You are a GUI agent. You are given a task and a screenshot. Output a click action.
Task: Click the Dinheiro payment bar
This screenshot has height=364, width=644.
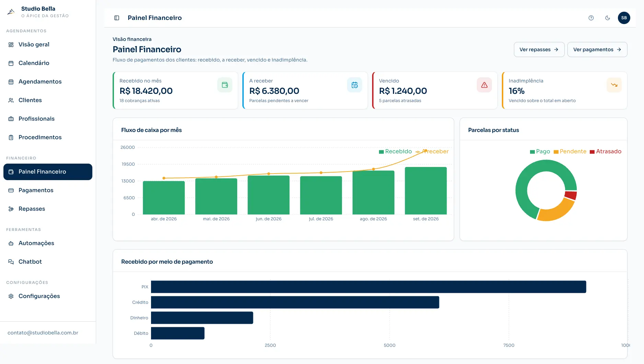(x=202, y=318)
